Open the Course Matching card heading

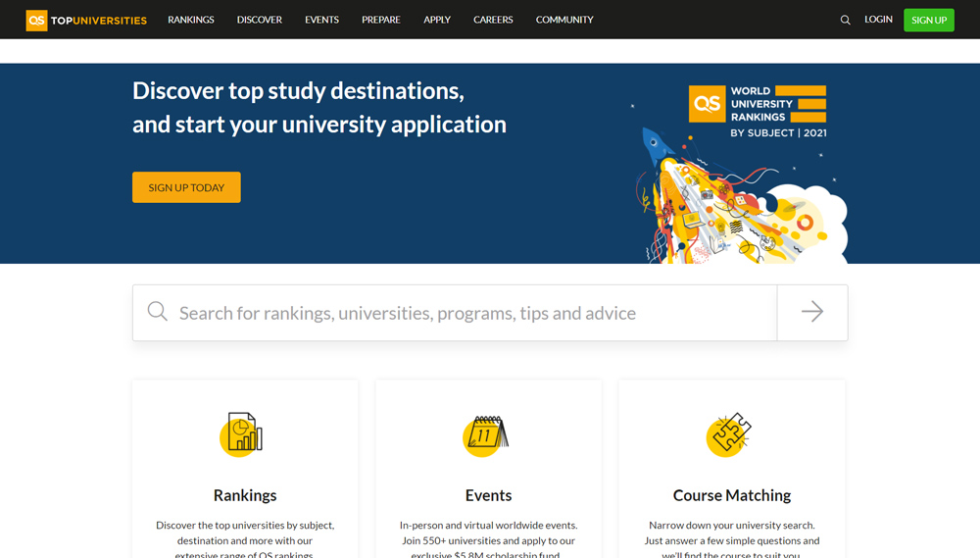[x=732, y=495]
